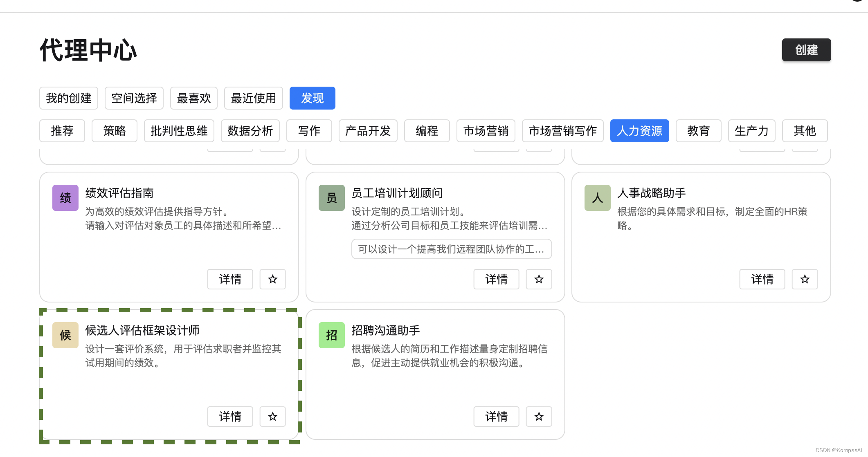Star the 人事战略助手 agent
This screenshot has width=868, height=457.
coord(805,279)
